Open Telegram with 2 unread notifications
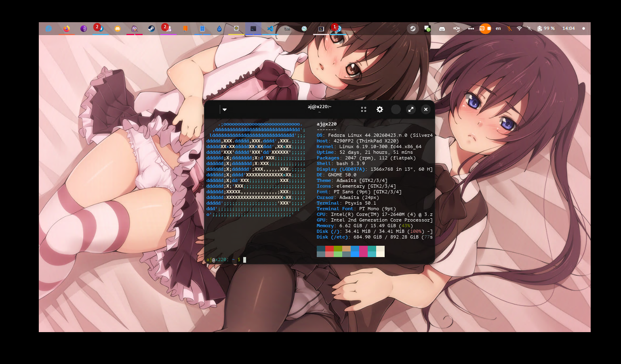This screenshot has height=364, width=621. coord(100,29)
